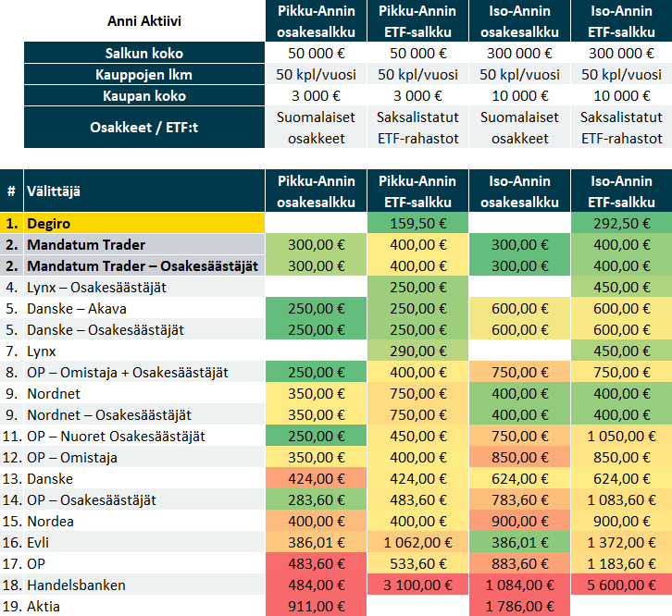Image resolution: width=672 pixels, height=616 pixels.
Task: Click the 'Aktia' broker row name
Action: point(144,606)
